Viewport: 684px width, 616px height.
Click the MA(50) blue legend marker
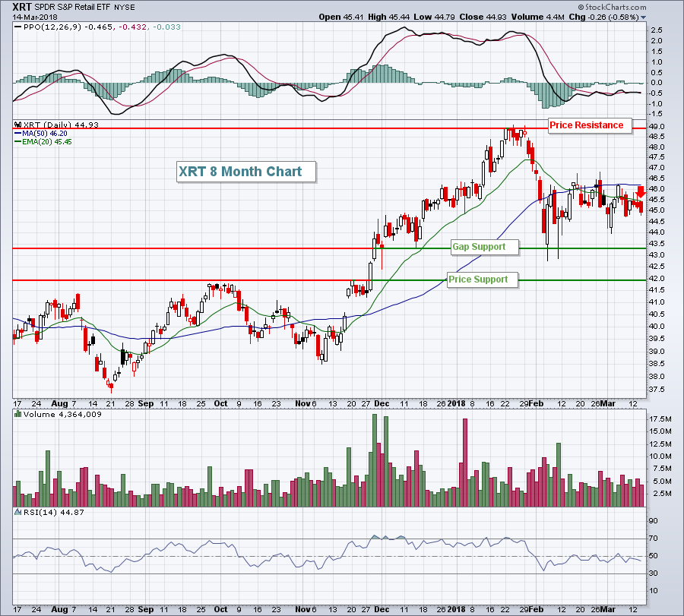point(18,134)
